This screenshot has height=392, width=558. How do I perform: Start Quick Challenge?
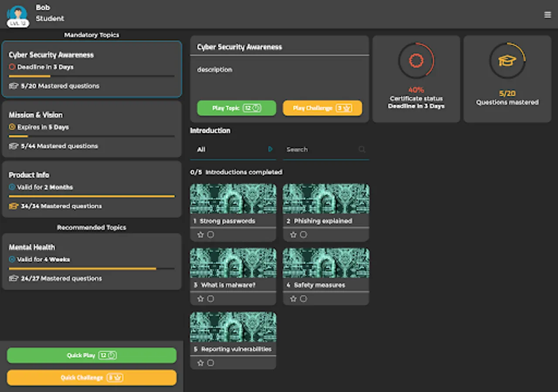(92, 378)
